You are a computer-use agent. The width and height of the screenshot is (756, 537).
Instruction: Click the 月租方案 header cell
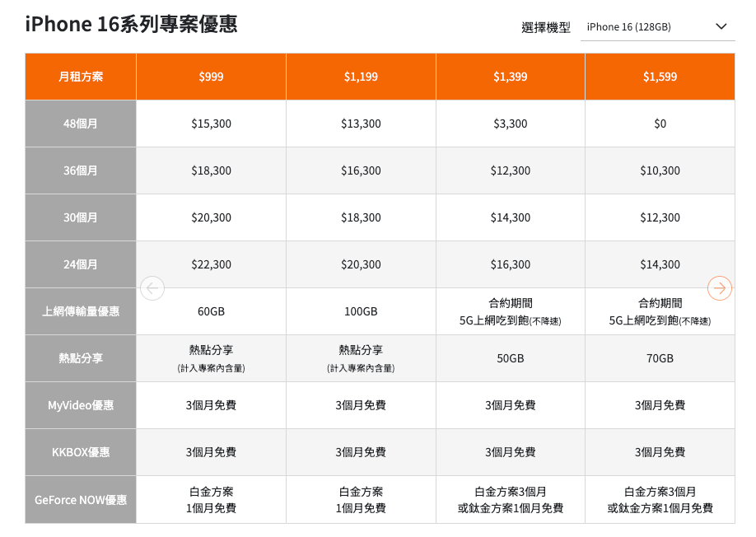[81, 77]
